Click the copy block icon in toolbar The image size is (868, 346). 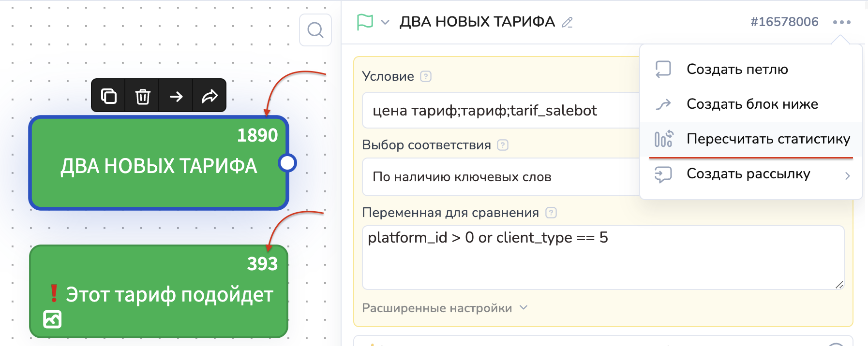pyautogui.click(x=108, y=96)
